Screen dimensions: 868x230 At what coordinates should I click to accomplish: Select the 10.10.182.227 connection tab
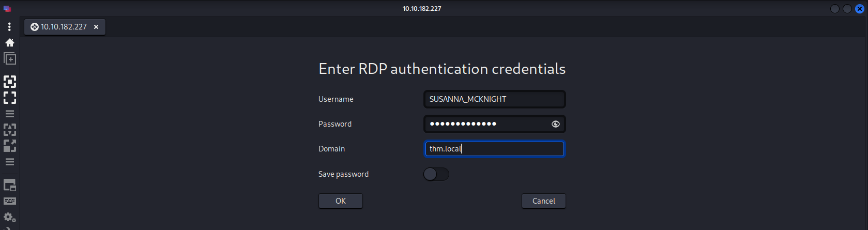[x=58, y=27]
